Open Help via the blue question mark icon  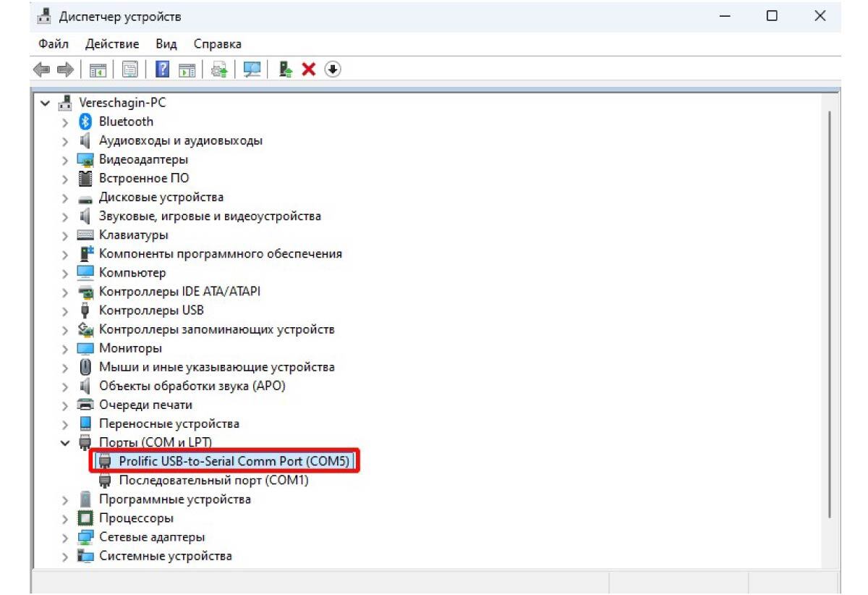164,69
